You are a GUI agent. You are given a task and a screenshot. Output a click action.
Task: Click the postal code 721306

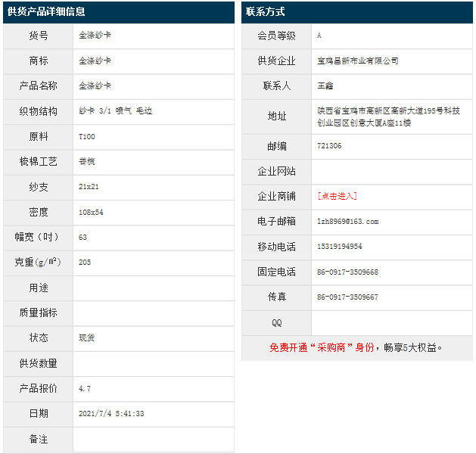(x=329, y=146)
